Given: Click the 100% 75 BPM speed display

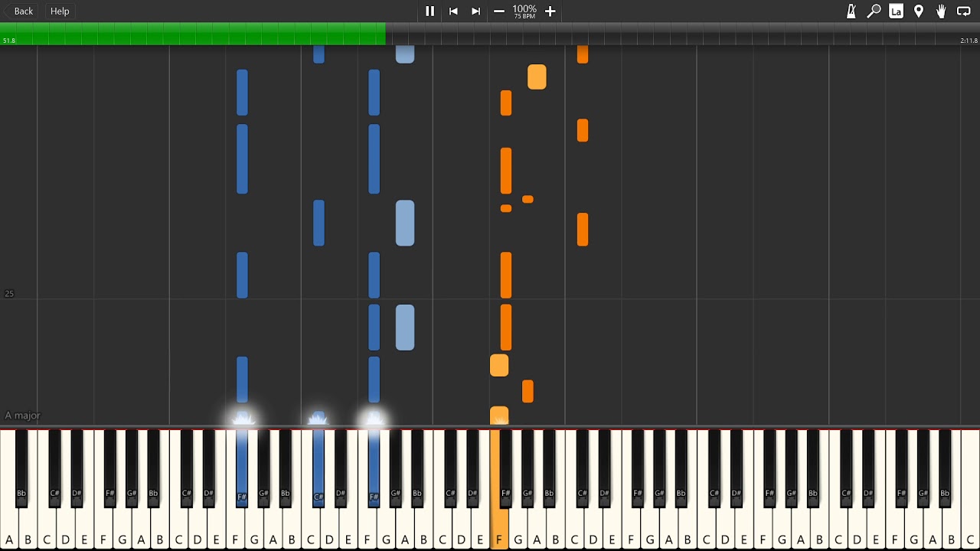Looking at the screenshot, I should coord(524,11).
